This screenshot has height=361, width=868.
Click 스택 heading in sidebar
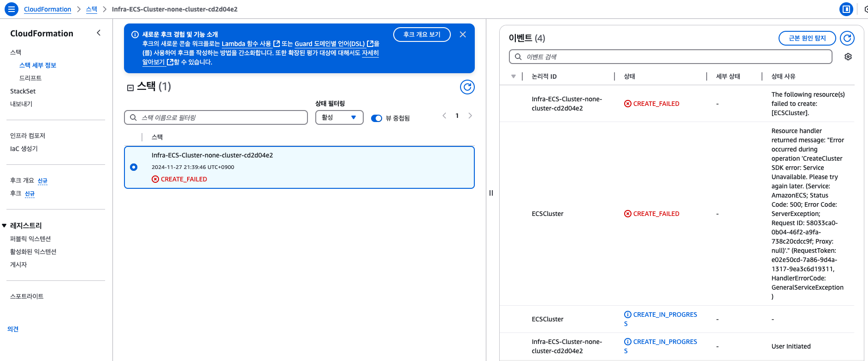click(16, 52)
